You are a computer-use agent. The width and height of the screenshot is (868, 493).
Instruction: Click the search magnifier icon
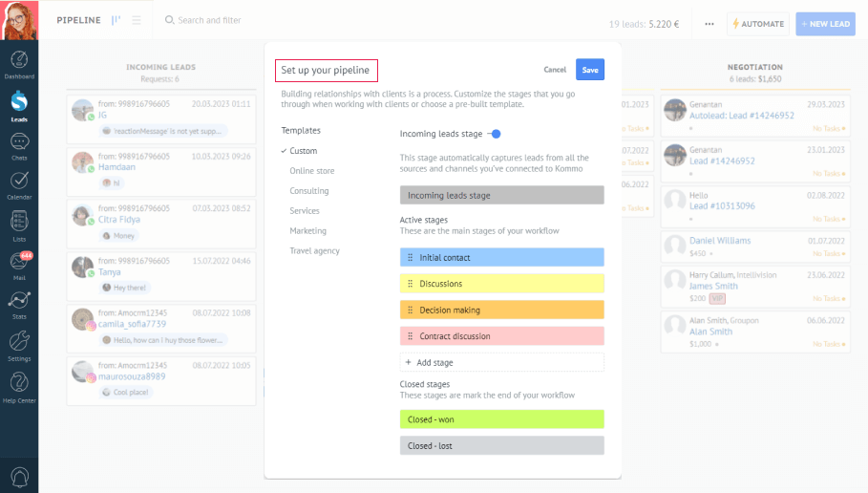pyautogui.click(x=169, y=20)
